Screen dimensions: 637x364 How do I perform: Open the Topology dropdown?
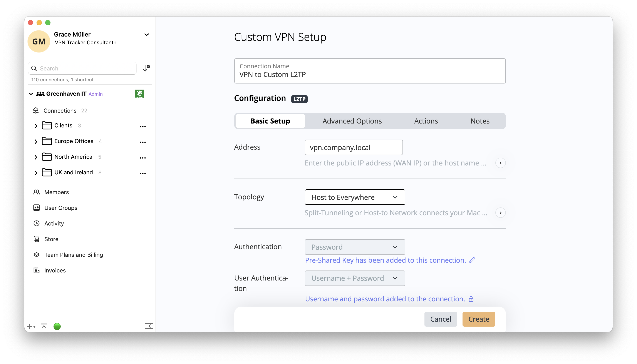point(355,197)
